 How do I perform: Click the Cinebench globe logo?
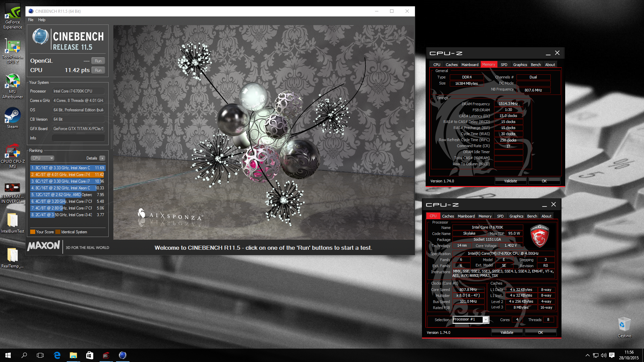point(41,37)
